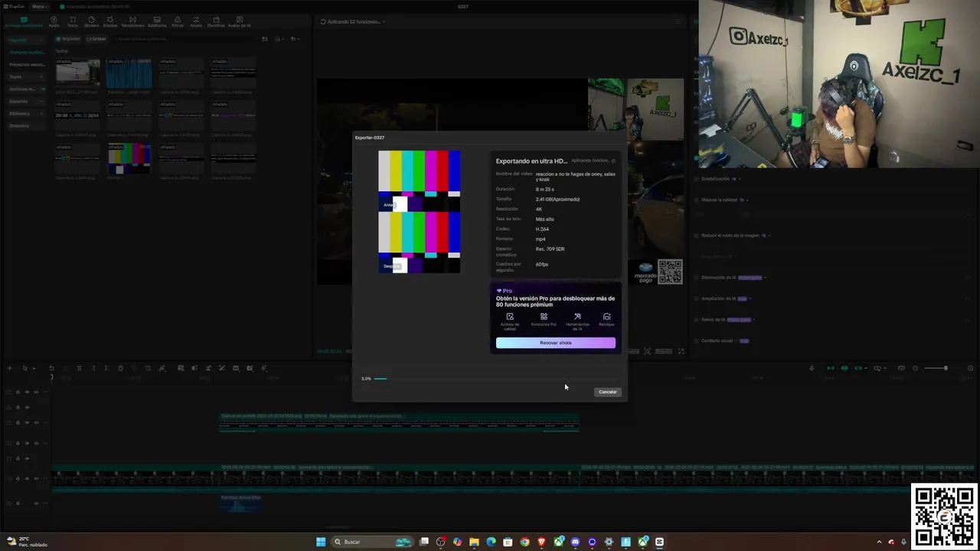Switch to the Texto tab

tap(72, 21)
